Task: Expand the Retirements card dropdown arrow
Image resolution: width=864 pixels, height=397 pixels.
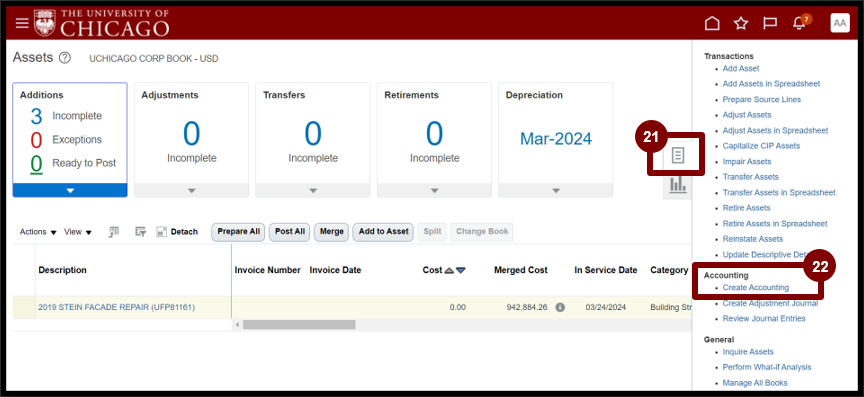Action: tap(434, 190)
